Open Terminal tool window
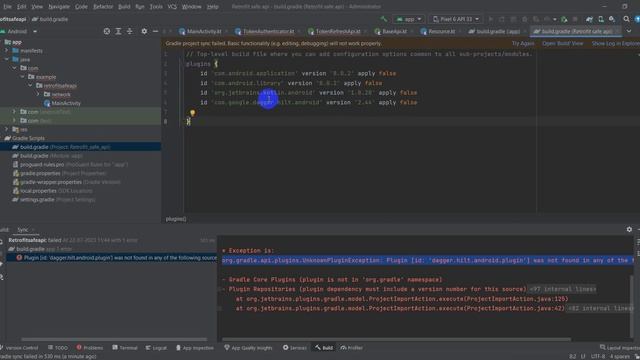Screen dimensions: 640x360 124,348
